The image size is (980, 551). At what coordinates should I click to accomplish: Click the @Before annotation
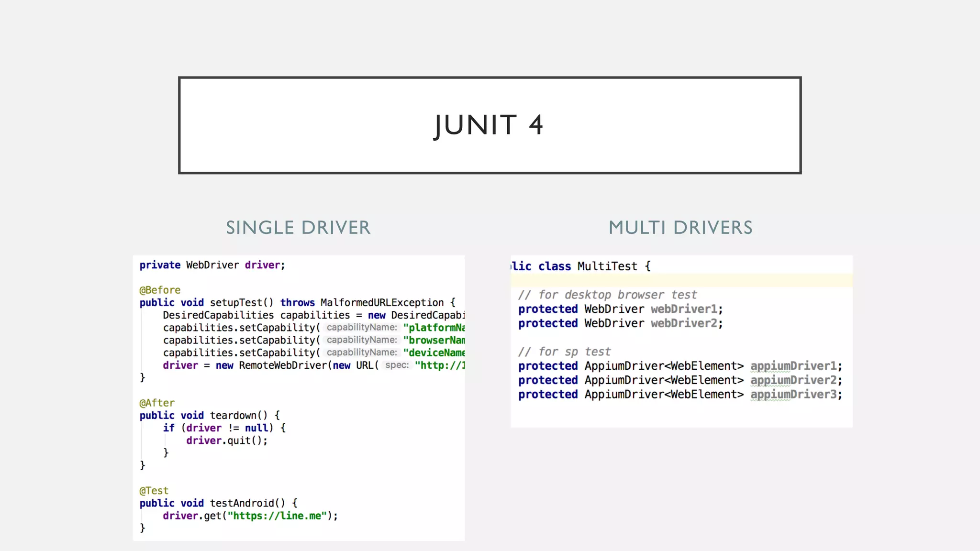[160, 290]
